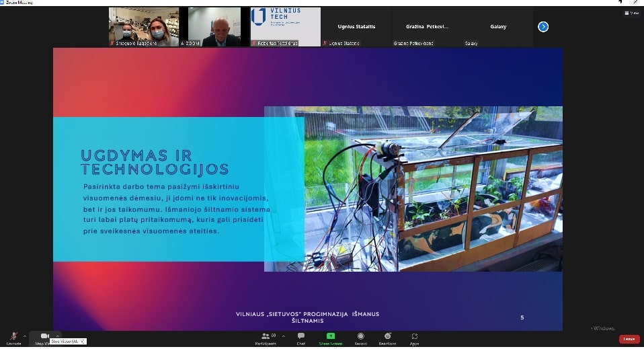Open audio options arrow beside Unmute
This screenshot has height=349, width=644.
(x=25, y=336)
